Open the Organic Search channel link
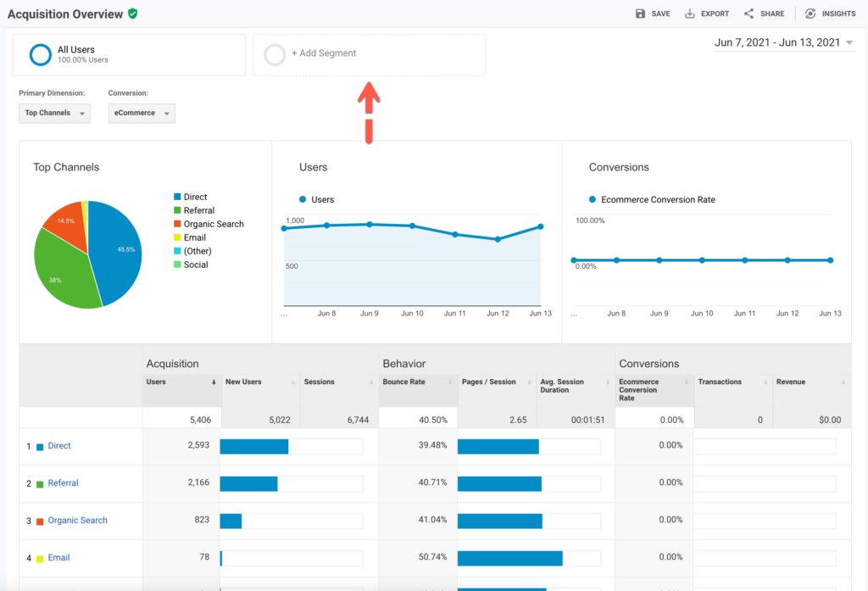The image size is (868, 591). [77, 521]
